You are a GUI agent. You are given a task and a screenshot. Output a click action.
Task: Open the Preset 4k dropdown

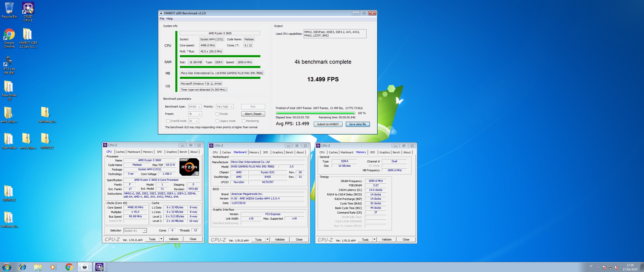[195, 114]
